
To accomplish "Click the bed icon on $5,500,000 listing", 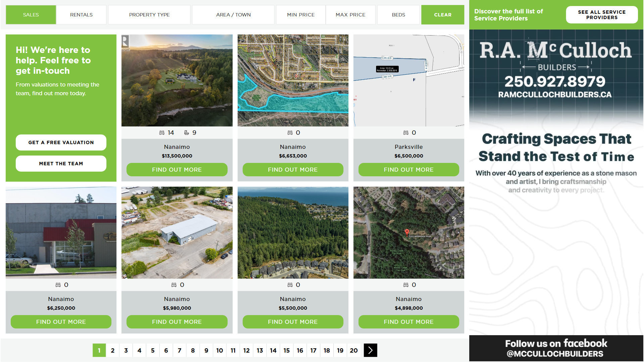I will coord(290,285).
